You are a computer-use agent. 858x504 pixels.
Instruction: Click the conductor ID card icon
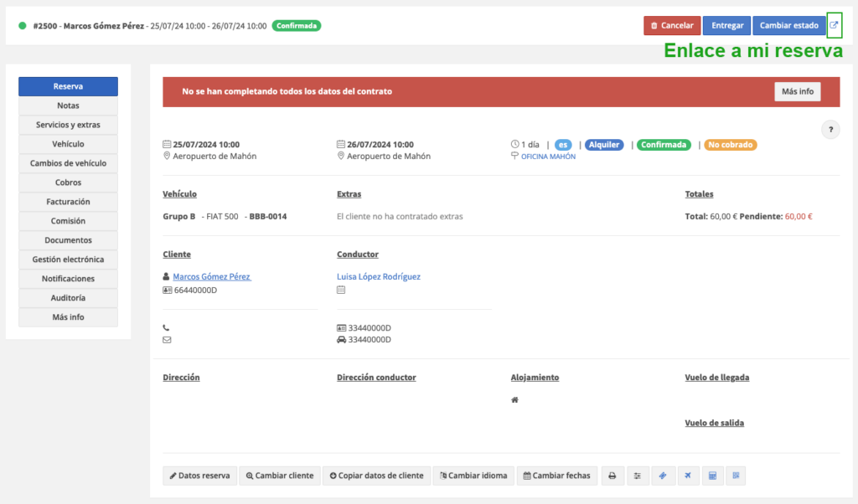point(342,328)
